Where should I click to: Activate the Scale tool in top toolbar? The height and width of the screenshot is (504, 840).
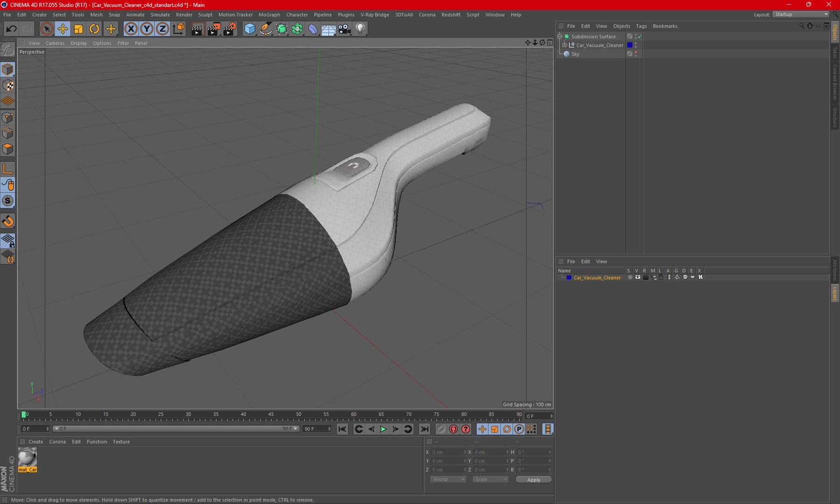(x=78, y=29)
